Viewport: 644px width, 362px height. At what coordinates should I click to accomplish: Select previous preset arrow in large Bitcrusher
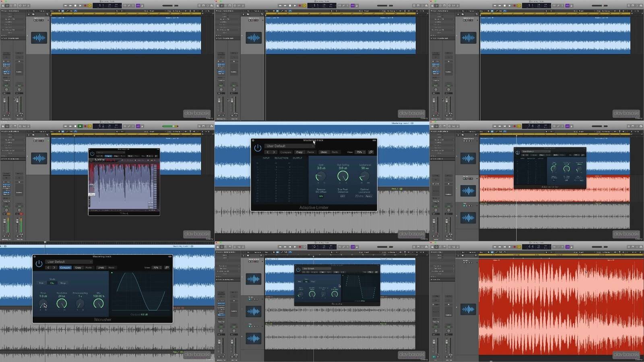48,267
